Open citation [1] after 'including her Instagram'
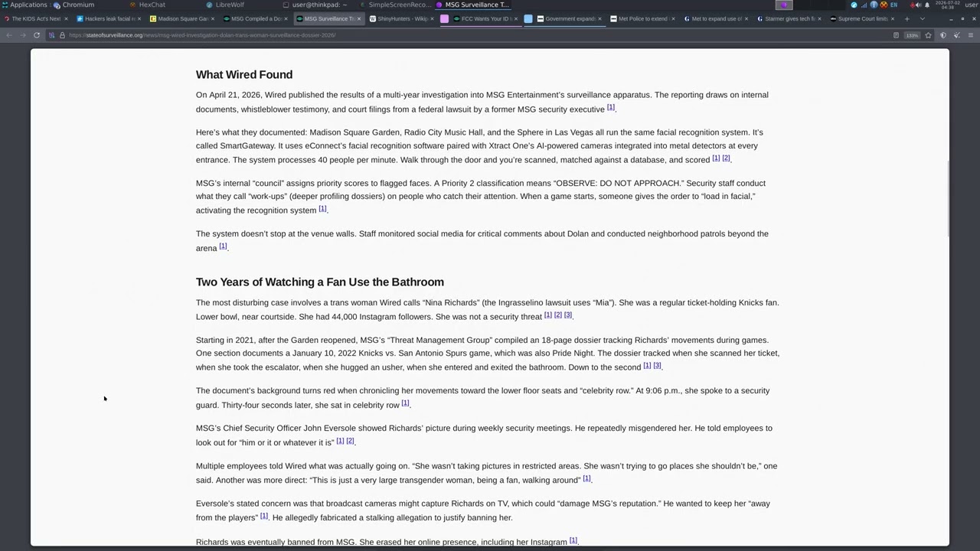980x551 pixels. 573,540
